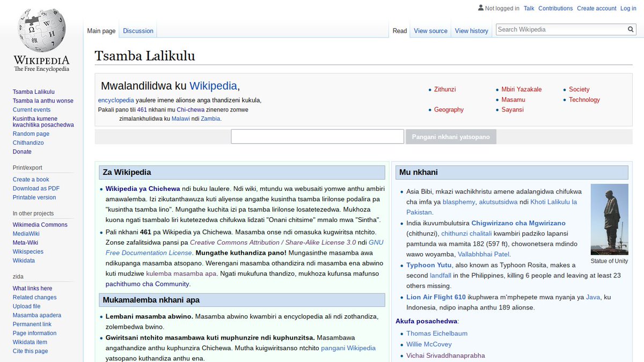Open the Willie McCovey link
Screen dimensions: 644x362
[429, 344]
